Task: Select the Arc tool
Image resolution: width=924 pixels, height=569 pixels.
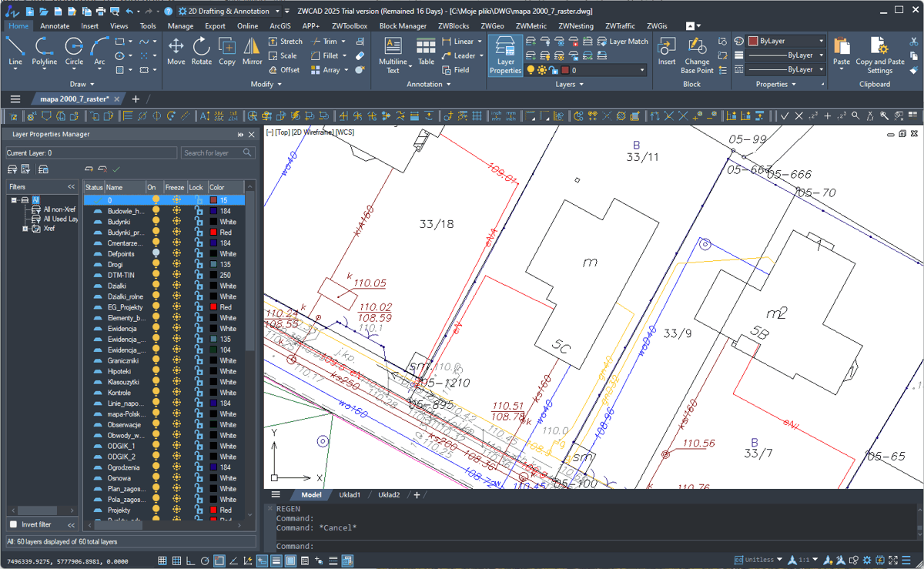Action: click(99, 51)
